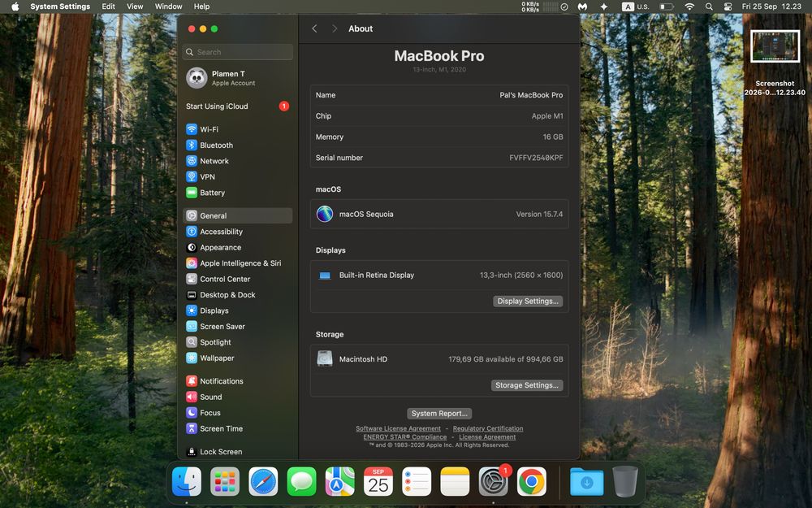Open Messages from the Dock

click(301, 481)
